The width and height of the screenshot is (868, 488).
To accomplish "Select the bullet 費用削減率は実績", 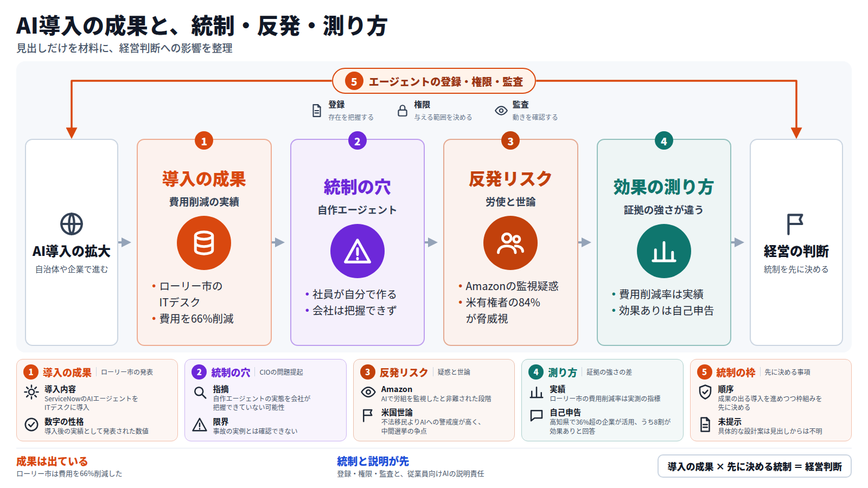I will tap(661, 294).
